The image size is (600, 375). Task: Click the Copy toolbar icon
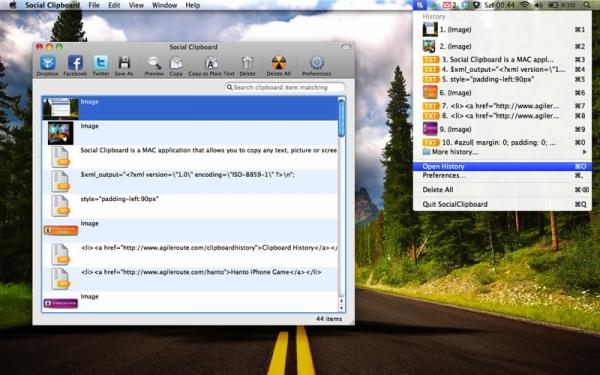(x=176, y=65)
